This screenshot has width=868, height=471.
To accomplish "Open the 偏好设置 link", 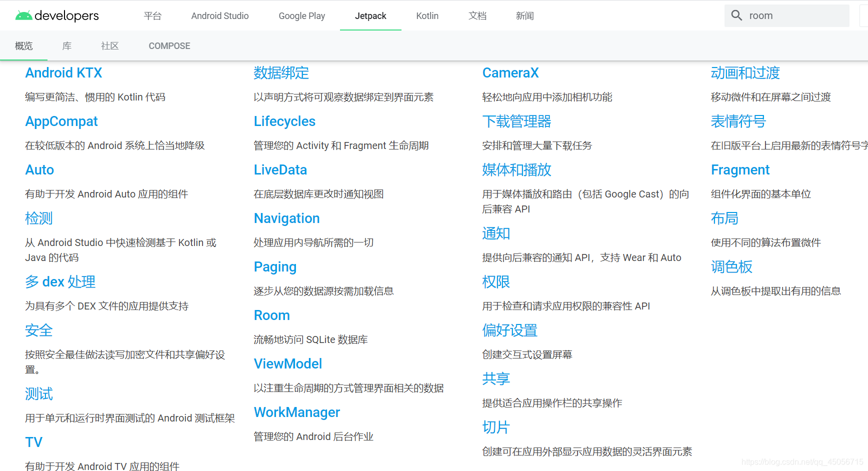I will click(510, 330).
